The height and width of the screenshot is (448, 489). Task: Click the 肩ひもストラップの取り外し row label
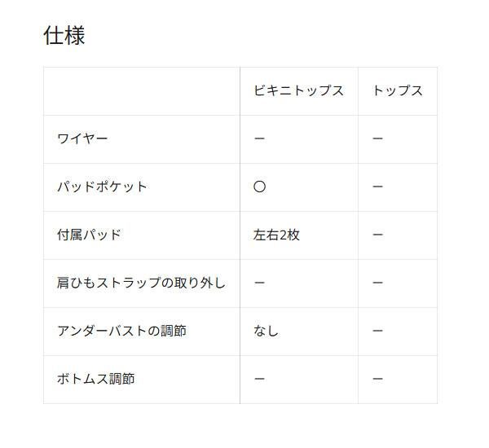tap(141, 283)
